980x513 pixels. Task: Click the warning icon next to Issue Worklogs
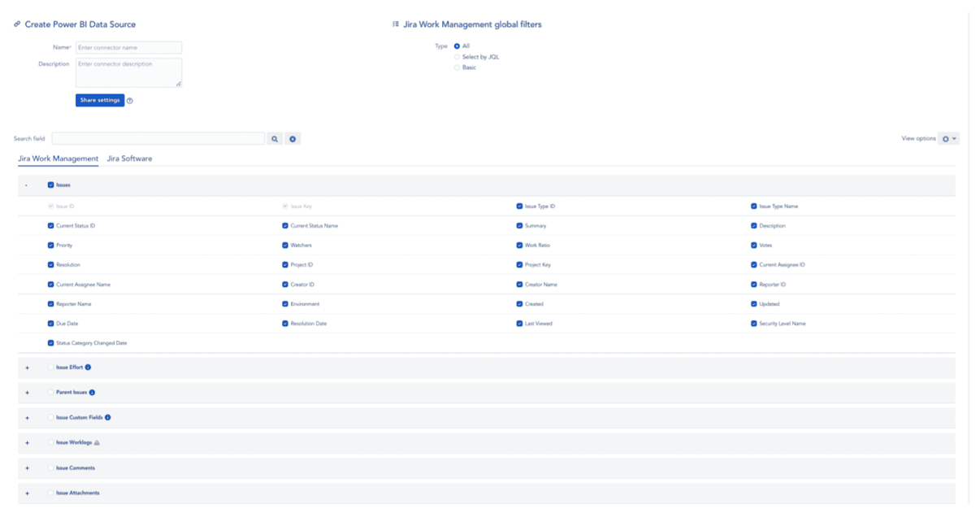(x=98, y=443)
